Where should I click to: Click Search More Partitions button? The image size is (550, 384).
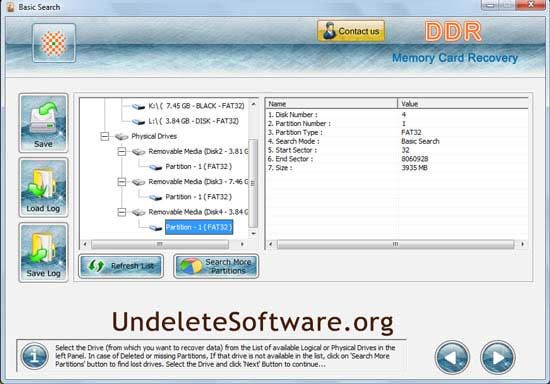[216, 266]
